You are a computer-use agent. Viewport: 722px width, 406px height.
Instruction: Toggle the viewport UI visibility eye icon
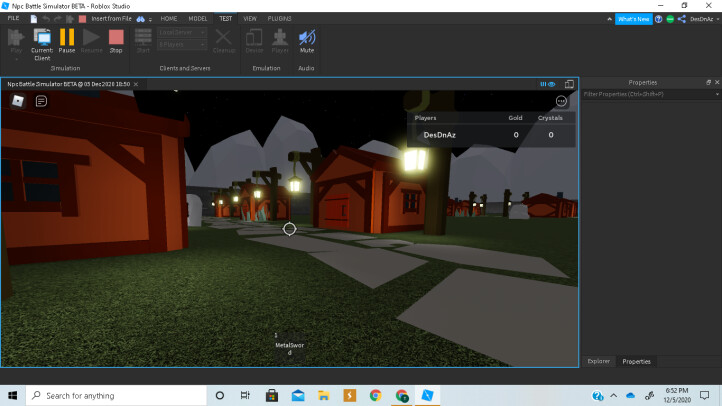[547, 84]
